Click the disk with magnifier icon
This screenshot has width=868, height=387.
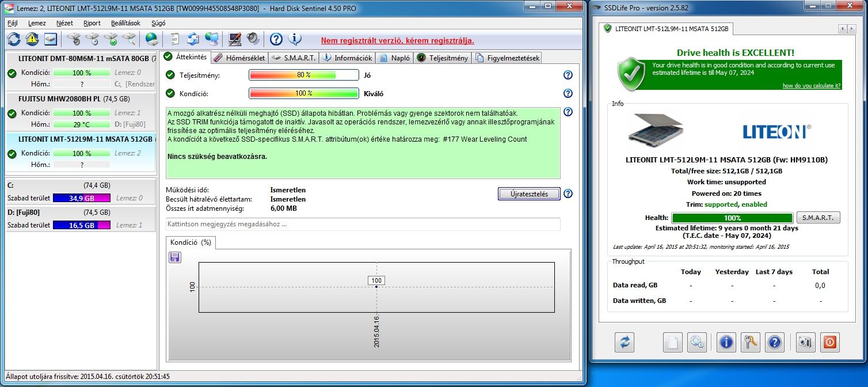(129, 39)
